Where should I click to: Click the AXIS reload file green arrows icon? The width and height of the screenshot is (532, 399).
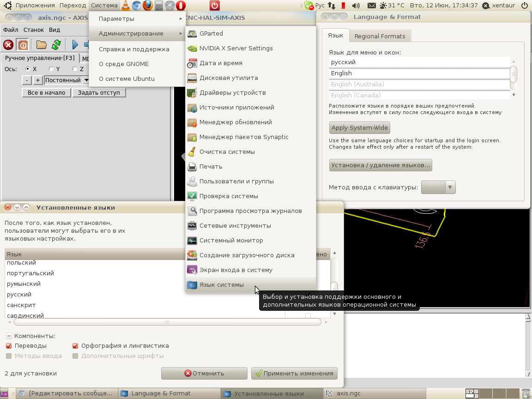pyautogui.click(x=56, y=45)
